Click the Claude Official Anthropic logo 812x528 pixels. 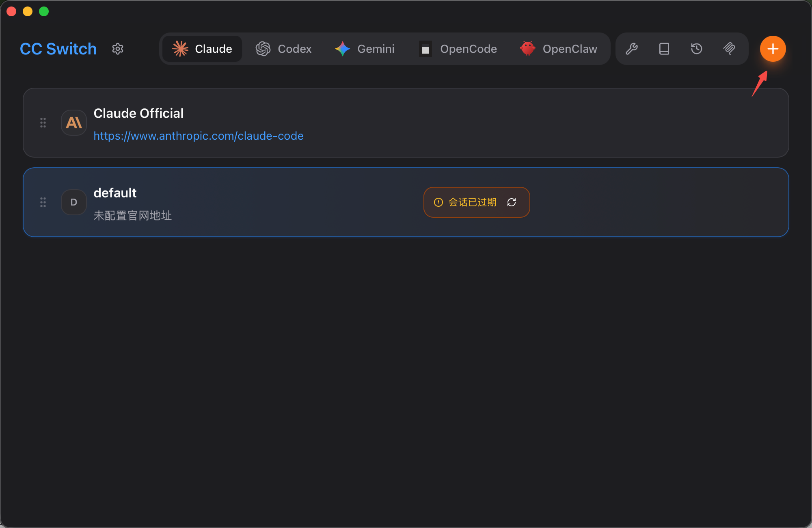pyautogui.click(x=74, y=123)
